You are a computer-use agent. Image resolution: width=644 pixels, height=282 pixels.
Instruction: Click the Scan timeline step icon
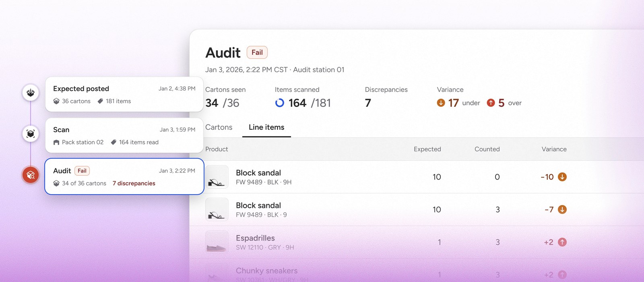click(x=31, y=134)
